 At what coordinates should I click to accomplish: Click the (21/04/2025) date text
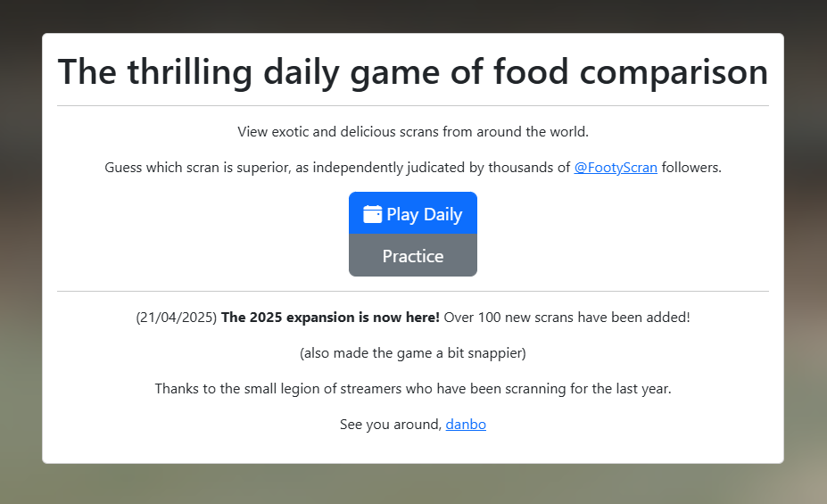pos(177,317)
